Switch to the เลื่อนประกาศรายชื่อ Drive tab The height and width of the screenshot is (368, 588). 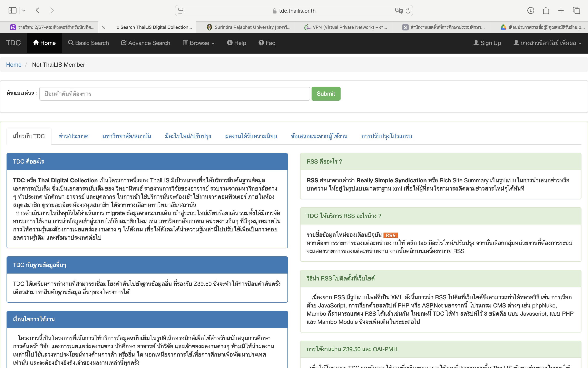(539, 27)
